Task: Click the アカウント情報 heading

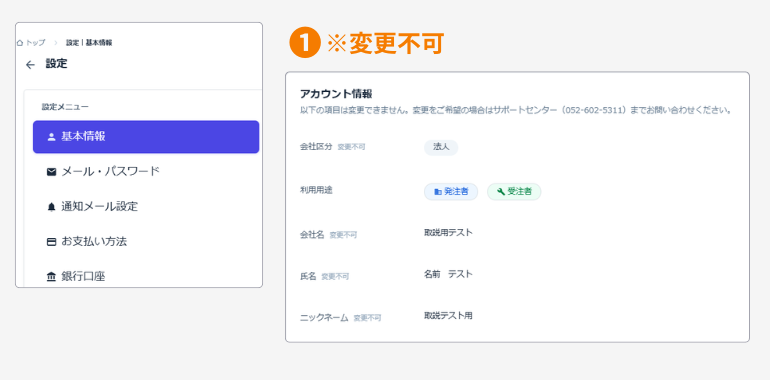Action: click(x=336, y=94)
